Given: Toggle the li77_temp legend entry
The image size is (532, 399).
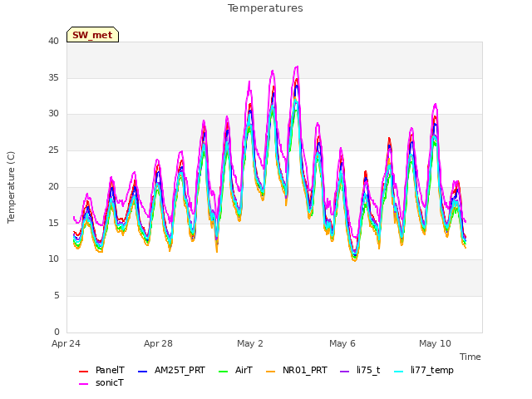Looking at the screenshot, I should pyautogui.click(x=424, y=370).
